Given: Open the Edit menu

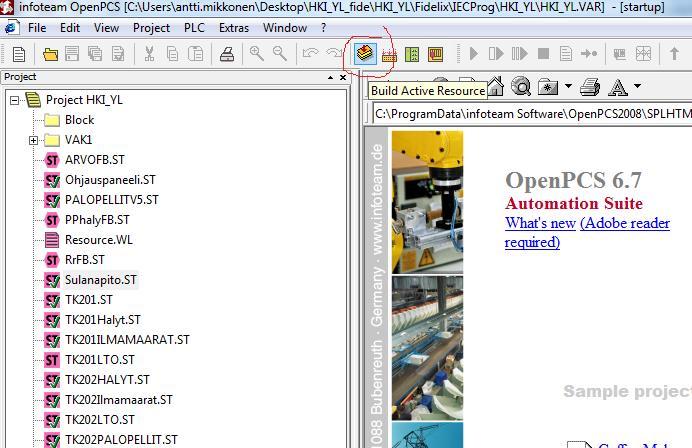Looking at the screenshot, I should point(70,28).
